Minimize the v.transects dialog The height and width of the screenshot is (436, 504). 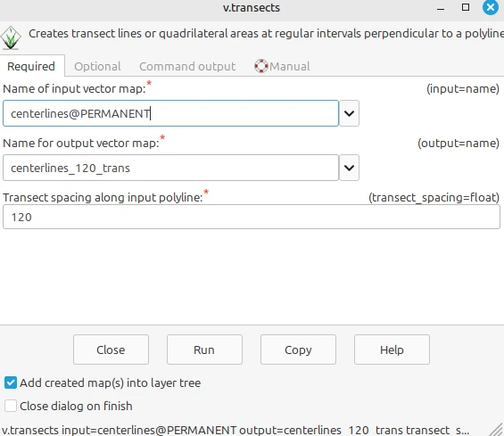pos(441,9)
